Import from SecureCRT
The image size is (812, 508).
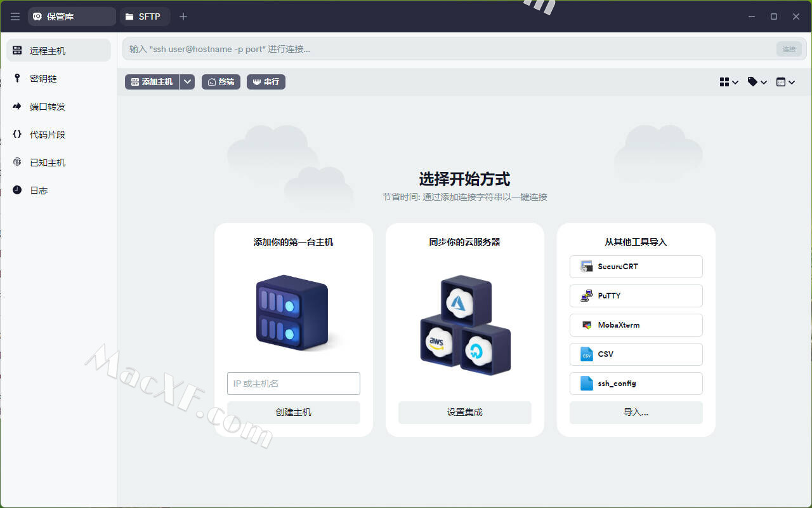click(x=636, y=267)
